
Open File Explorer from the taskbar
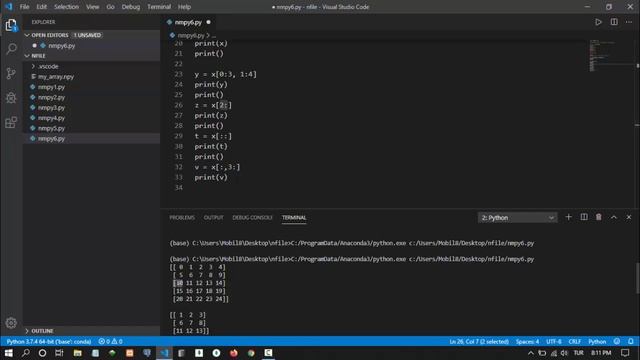[78, 353]
